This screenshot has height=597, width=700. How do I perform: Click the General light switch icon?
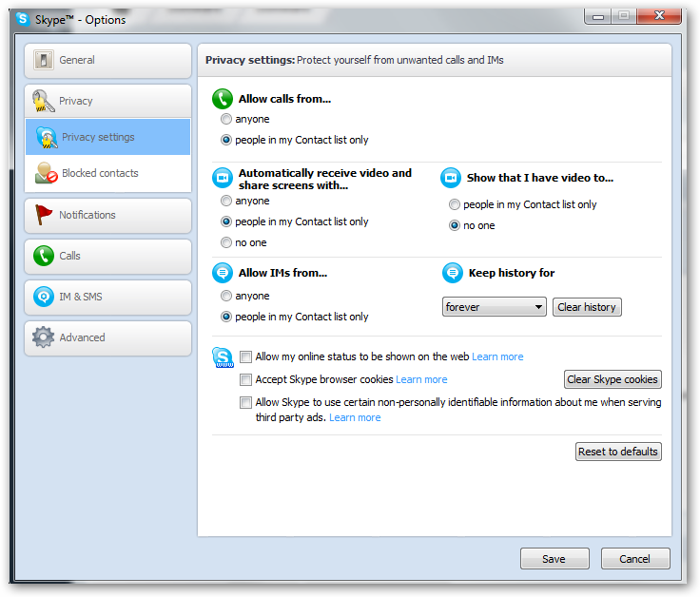44,60
